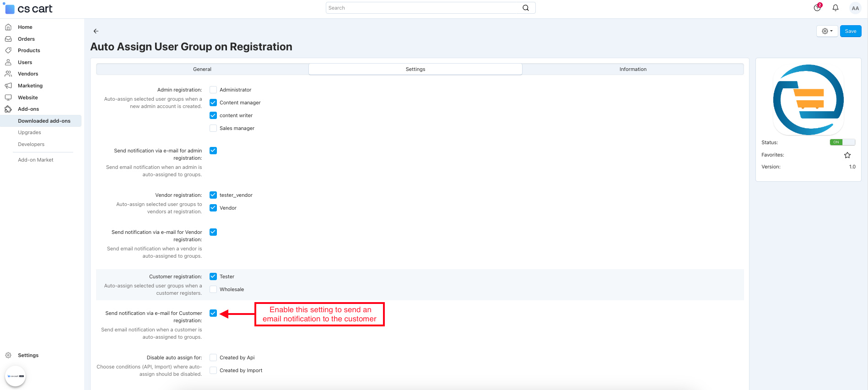Enable the Wholesale customer group checkbox
The height and width of the screenshot is (390, 868).
pos(213,289)
